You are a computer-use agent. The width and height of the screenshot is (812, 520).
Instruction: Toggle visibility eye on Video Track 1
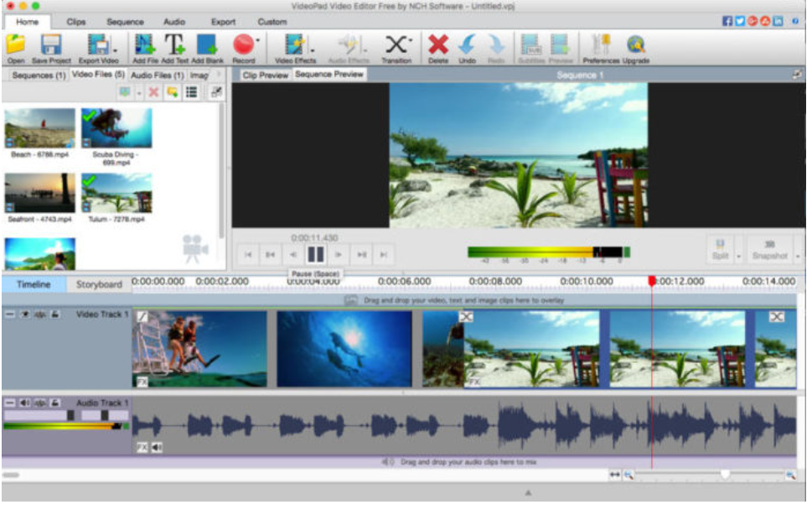[25, 315]
